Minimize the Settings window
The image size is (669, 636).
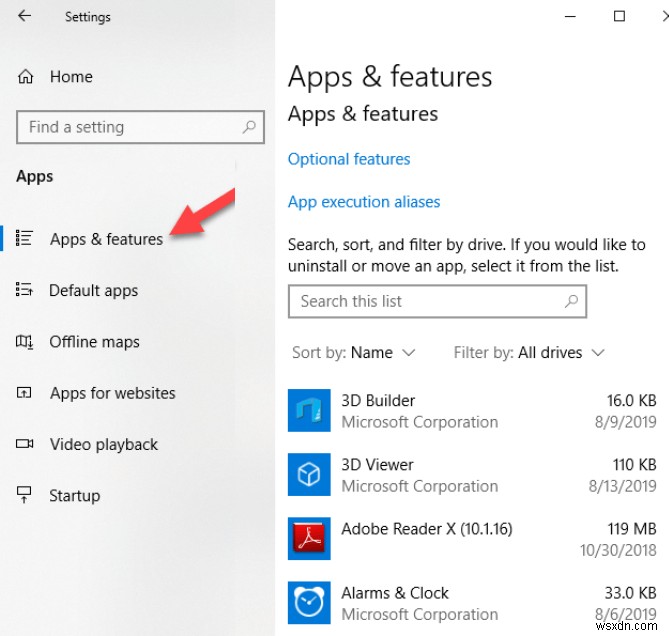(570, 17)
